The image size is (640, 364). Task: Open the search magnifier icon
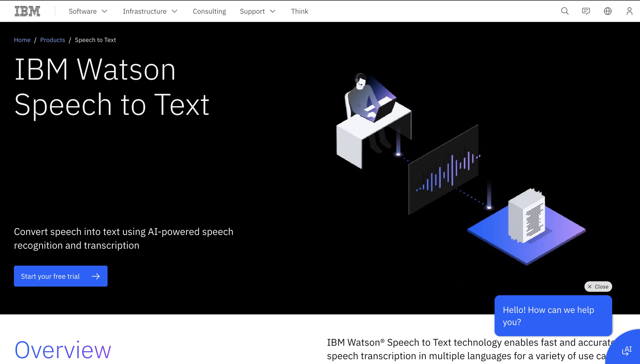coord(565,11)
